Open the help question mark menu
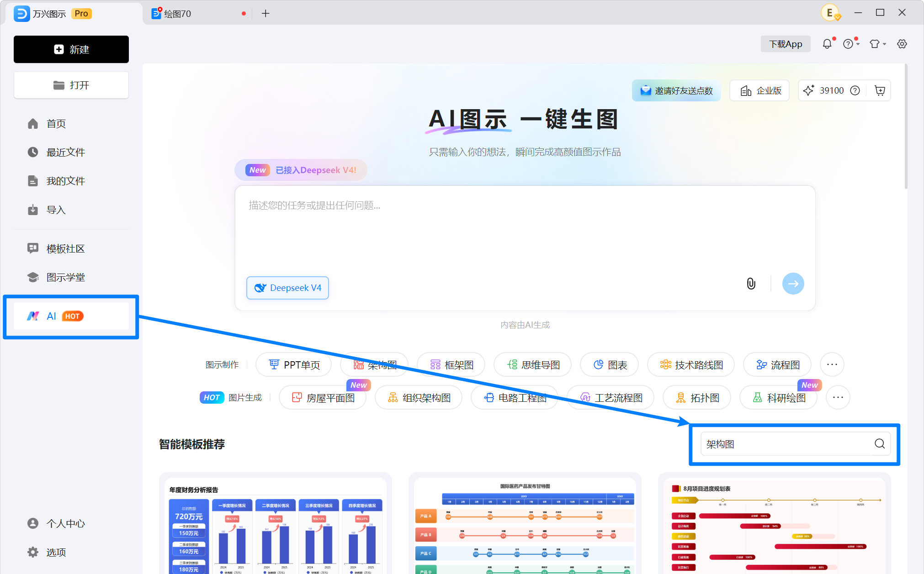Screen dimensions: 924x574 851,44
